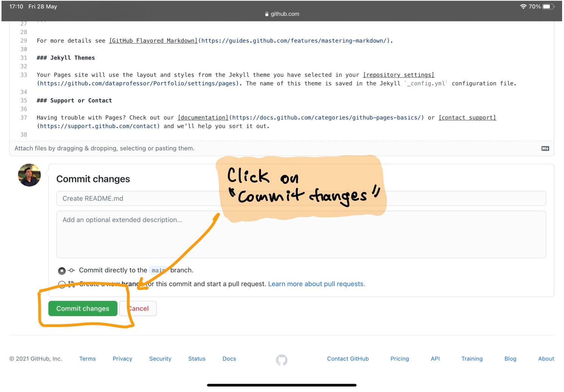
Task: Select the Commit directly to main radio button
Action: (62, 271)
